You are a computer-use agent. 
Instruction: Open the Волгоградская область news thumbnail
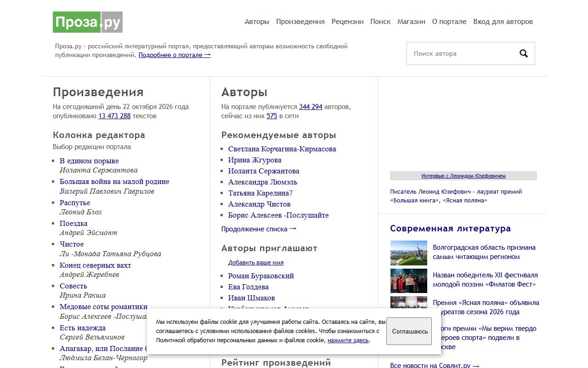pos(408,253)
